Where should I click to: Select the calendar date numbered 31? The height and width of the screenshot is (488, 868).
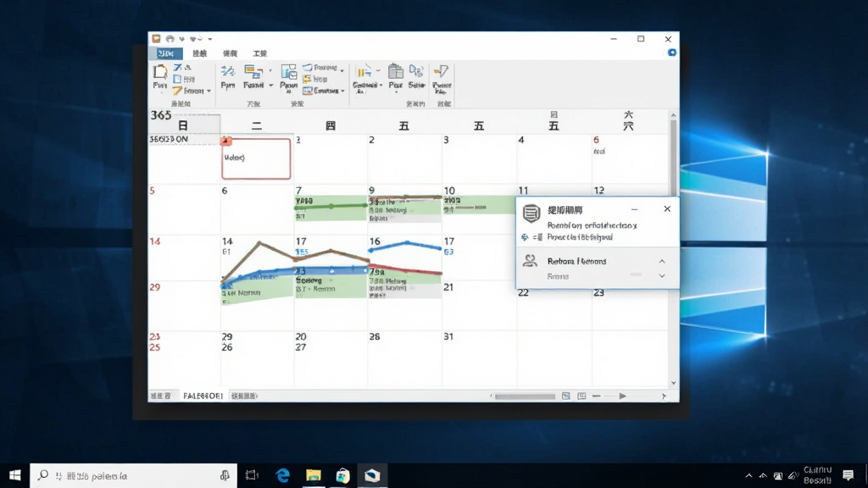pyautogui.click(x=448, y=336)
